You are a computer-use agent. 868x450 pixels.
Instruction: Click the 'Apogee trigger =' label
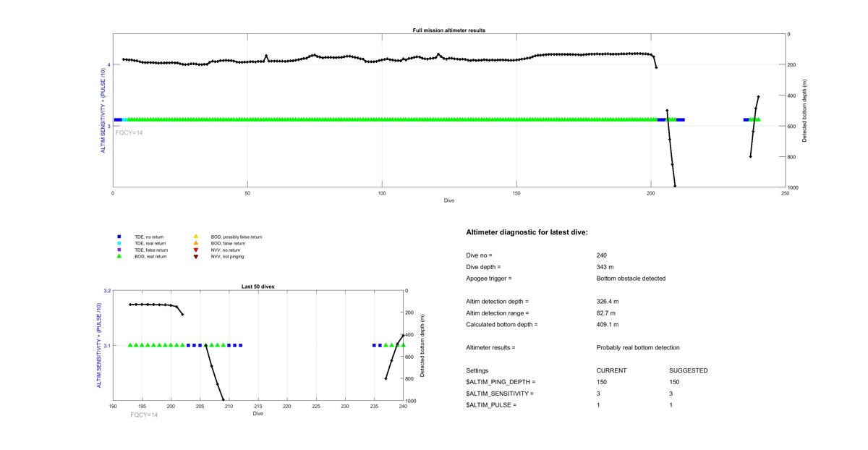489,279
